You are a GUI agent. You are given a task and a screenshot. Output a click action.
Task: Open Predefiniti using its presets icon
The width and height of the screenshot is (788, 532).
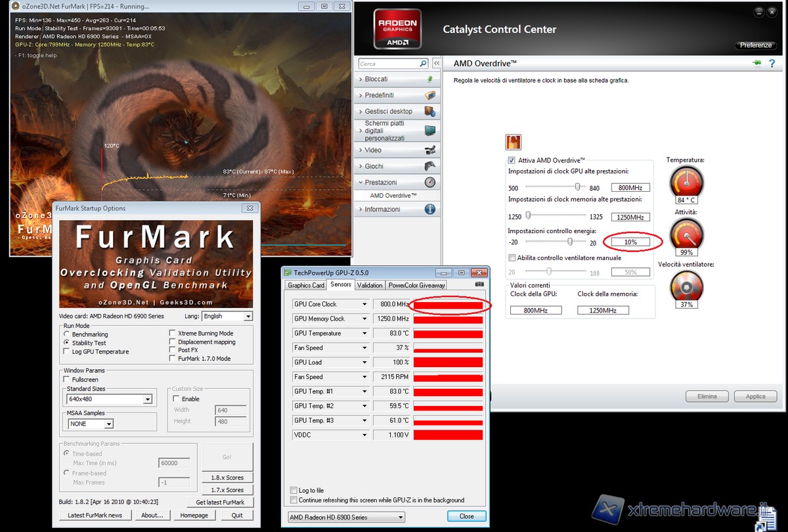tap(430, 95)
